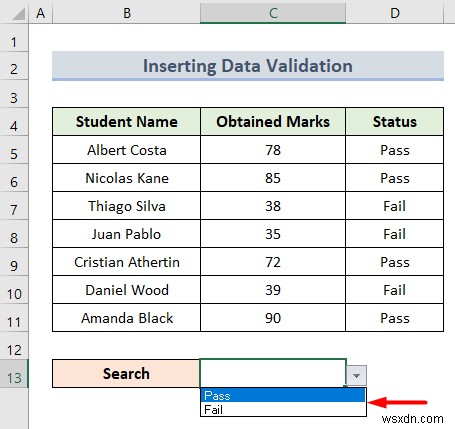Click the empty search input cell C13
Viewport: 455px width, 429px height.
273,373
